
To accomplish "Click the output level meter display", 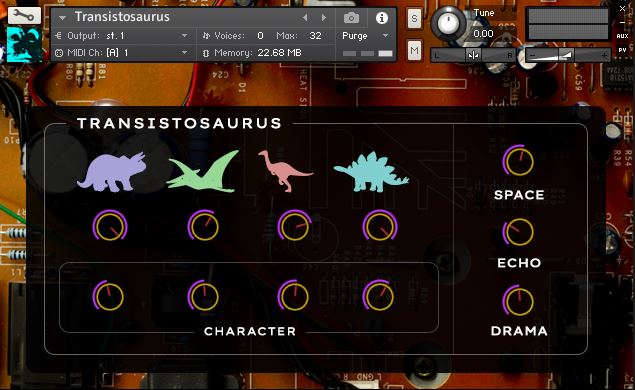I will tap(568, 24).
